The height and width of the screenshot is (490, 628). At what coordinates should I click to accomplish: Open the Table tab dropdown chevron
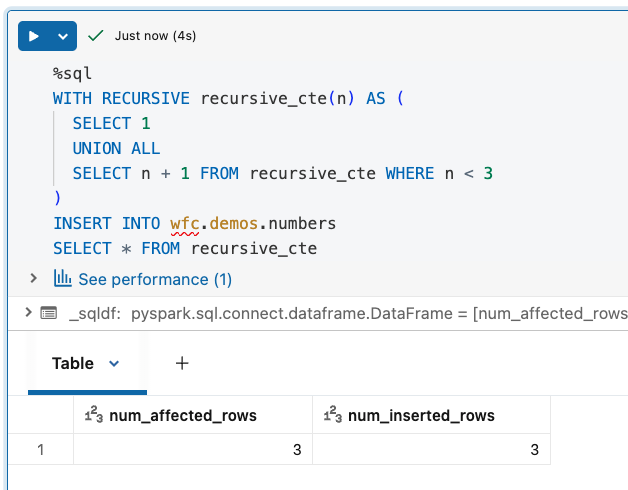click(x=114, y=364)
